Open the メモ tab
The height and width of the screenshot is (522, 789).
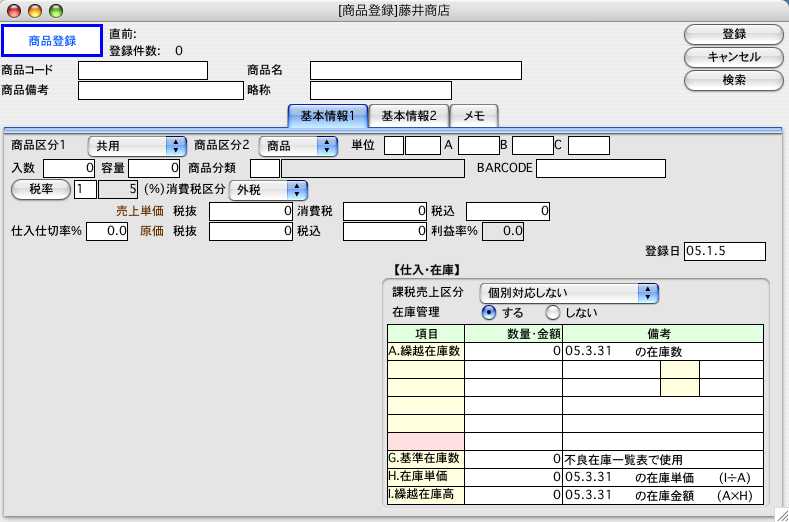point(473,116)
